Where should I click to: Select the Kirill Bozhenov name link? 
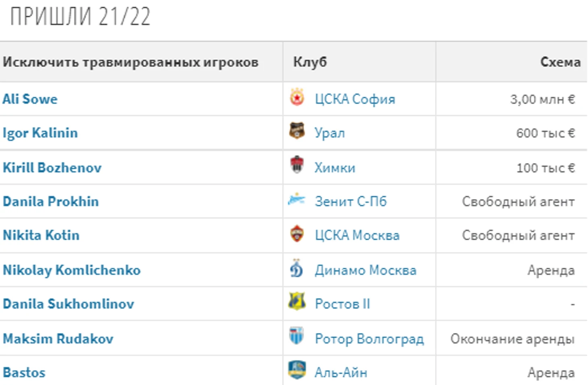pyautogui.click(x=52, y=168)
